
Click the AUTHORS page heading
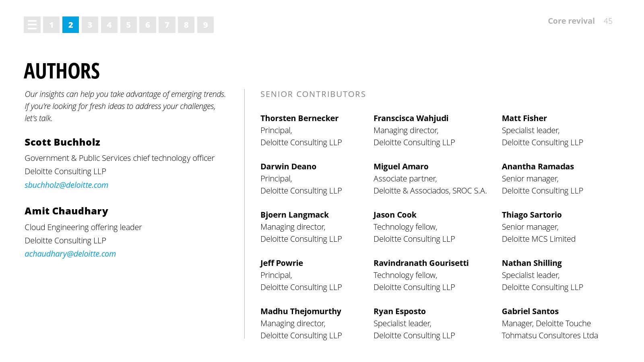pos(62,71)
